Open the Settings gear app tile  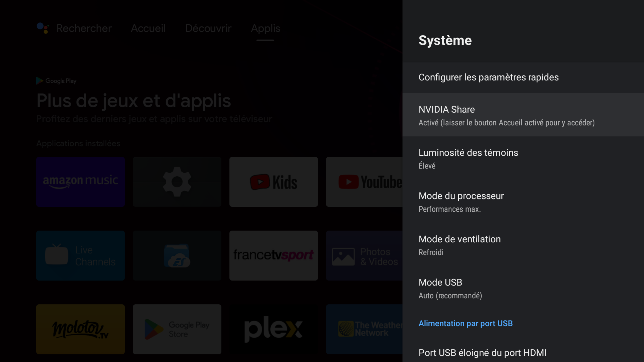(x=177, y=182)
